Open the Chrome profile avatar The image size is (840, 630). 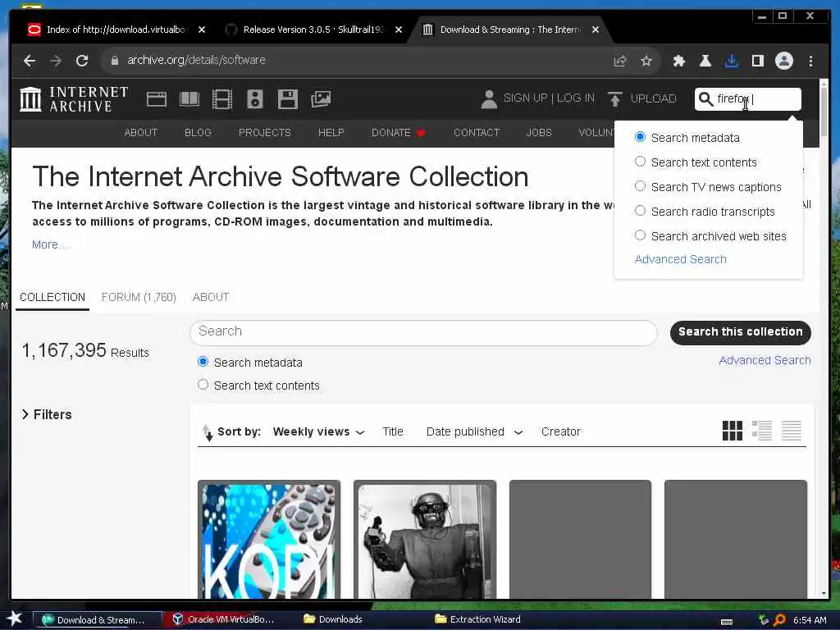coord(783,61)
